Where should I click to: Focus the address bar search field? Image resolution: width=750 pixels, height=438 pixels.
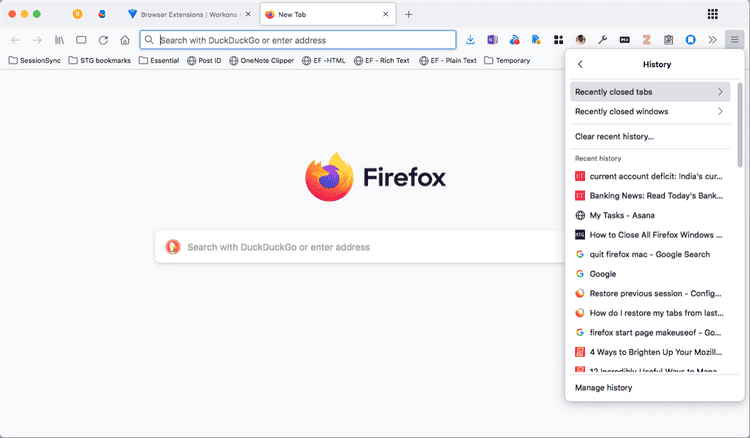pos(298,40)
